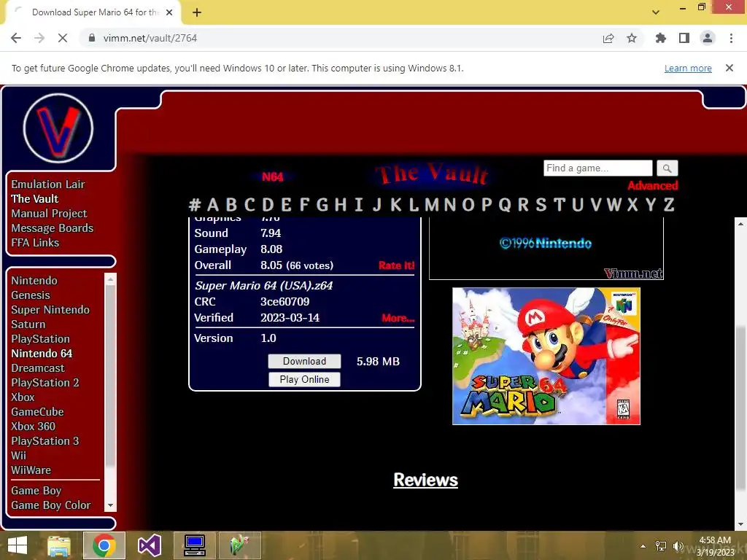Open The Vault in the sidebar
This screenshot has width=747, height=560.
[x=35, y=199]
